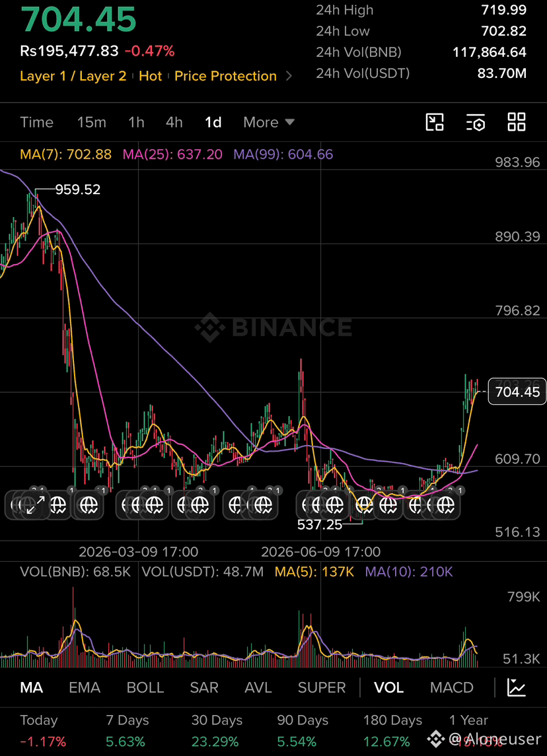547x756 pixels.
Task: Click the volume MA(5): 137K legend
Action: tap(314, 572)
